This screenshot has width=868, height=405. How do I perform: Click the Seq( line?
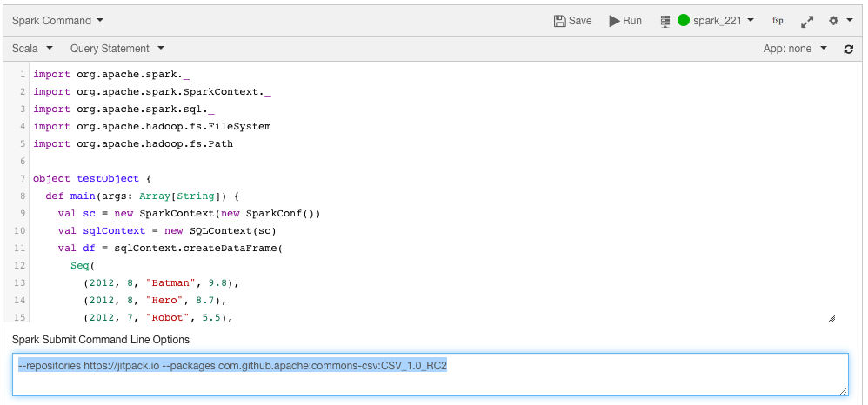coord(83,266)
